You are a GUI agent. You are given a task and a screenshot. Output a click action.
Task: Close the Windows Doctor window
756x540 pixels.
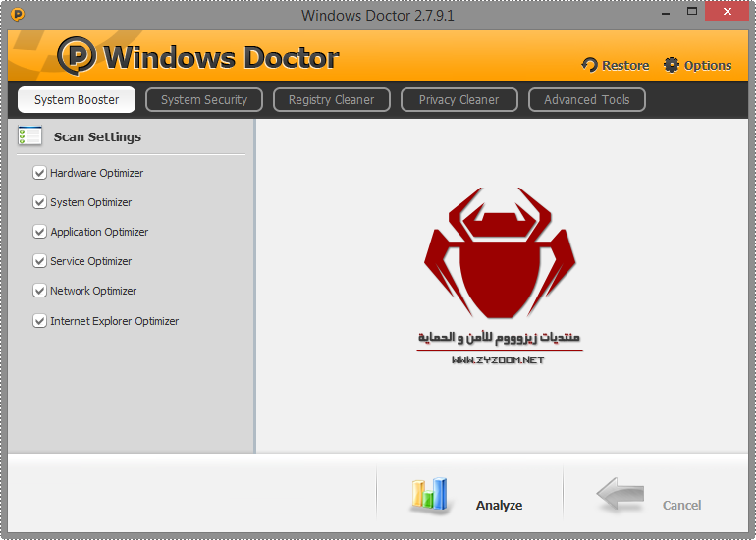point(727,11)
